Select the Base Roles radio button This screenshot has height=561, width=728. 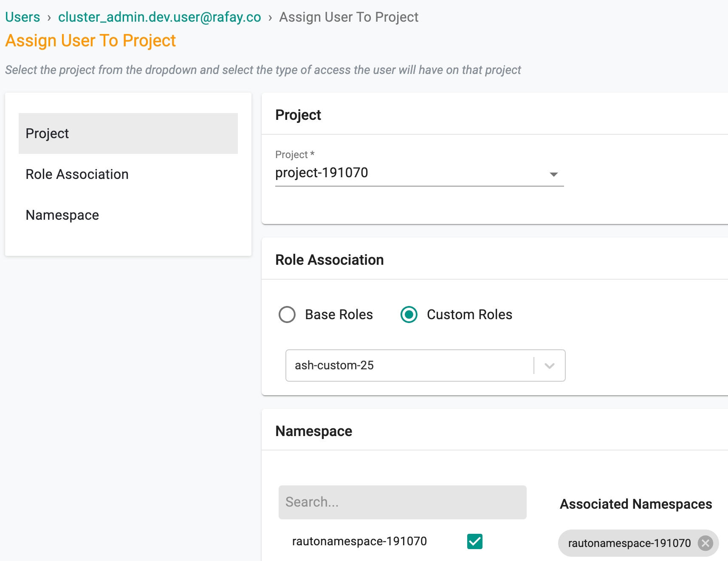[x=287, y=314]
